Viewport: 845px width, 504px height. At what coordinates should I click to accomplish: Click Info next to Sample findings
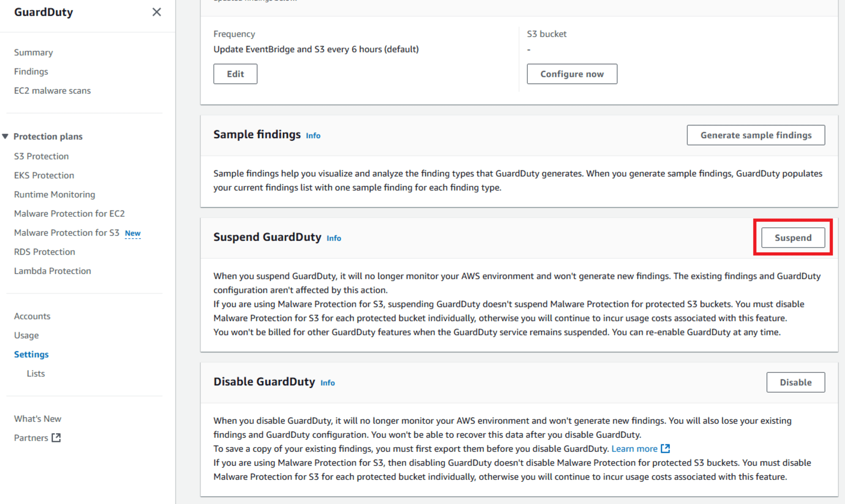[x=313, y=135]
